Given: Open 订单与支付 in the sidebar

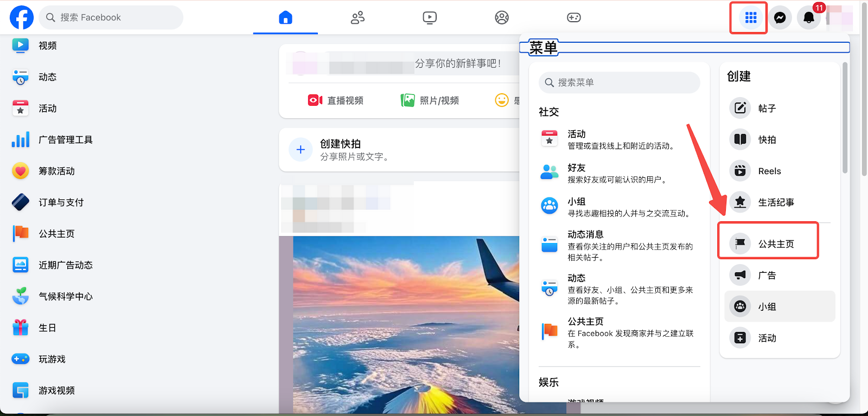Looking at the screenshot, I should point(61,202).
